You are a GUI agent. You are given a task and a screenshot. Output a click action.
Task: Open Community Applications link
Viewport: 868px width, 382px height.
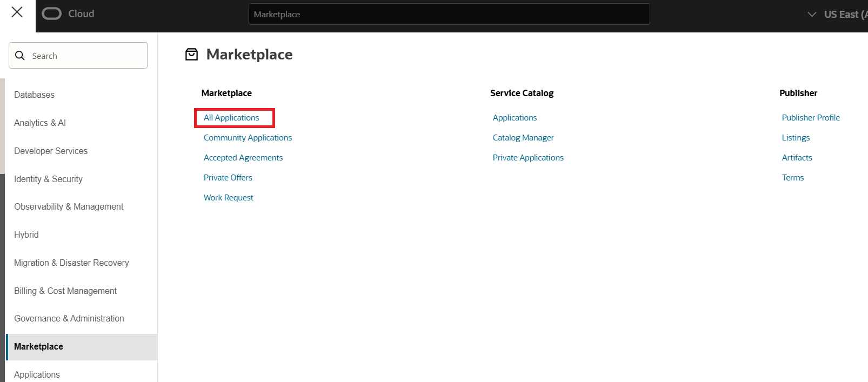pyautogui.click(x=248, y=138)
